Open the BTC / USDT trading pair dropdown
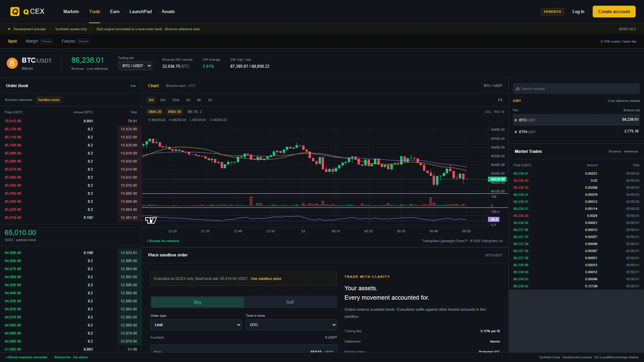The width and height of the screenshot is (644, 362). (x=135, y=66)
